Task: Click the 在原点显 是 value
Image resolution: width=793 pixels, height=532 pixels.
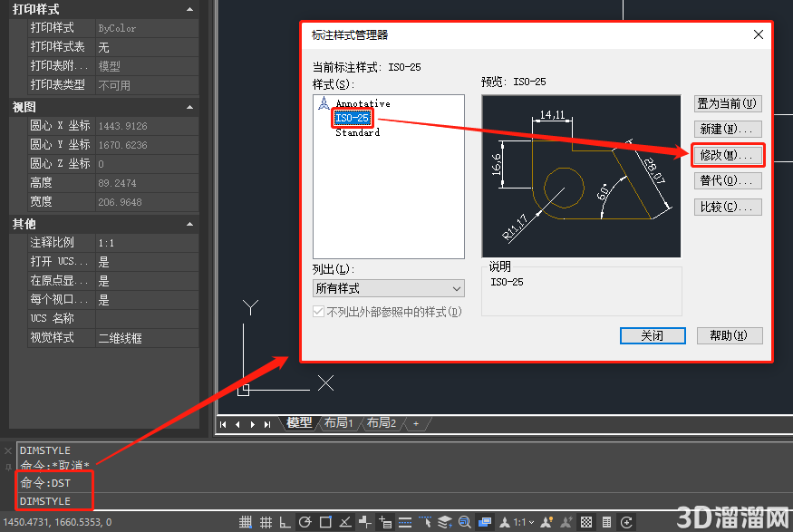Action: pos(147,281)
